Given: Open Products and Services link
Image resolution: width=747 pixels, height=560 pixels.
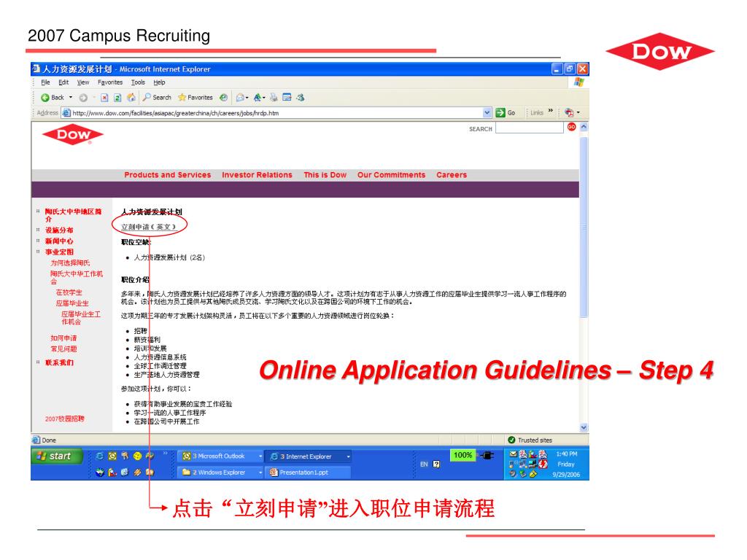Looking at the screenshot, I should [x=167, y=175].
